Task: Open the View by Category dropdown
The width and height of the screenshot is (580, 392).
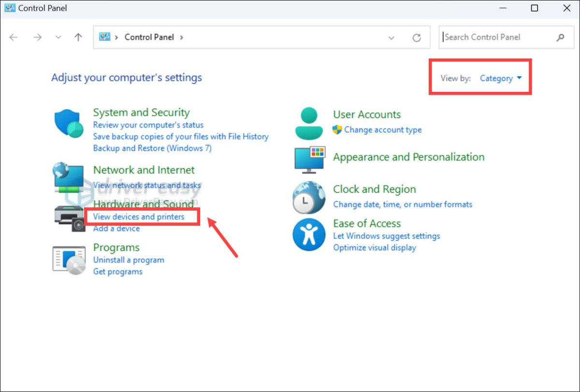Action: (x=501, y=78)
